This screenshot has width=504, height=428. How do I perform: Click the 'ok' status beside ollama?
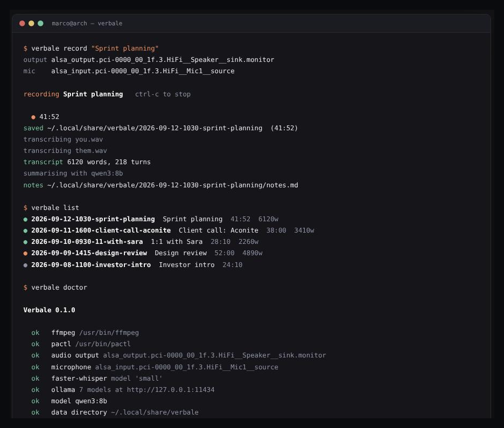(36, 390)
